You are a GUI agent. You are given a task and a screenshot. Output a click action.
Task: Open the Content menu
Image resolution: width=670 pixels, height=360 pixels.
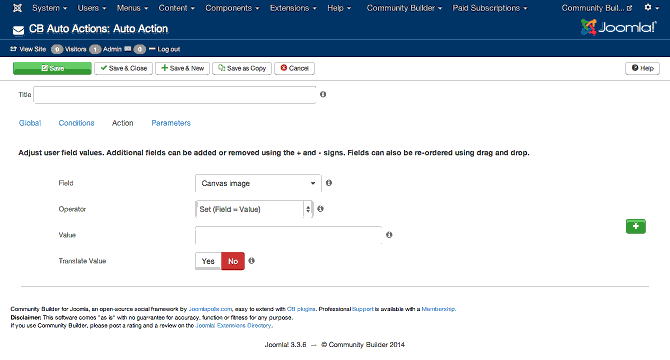pyautogui.click(x=176, y=8)
